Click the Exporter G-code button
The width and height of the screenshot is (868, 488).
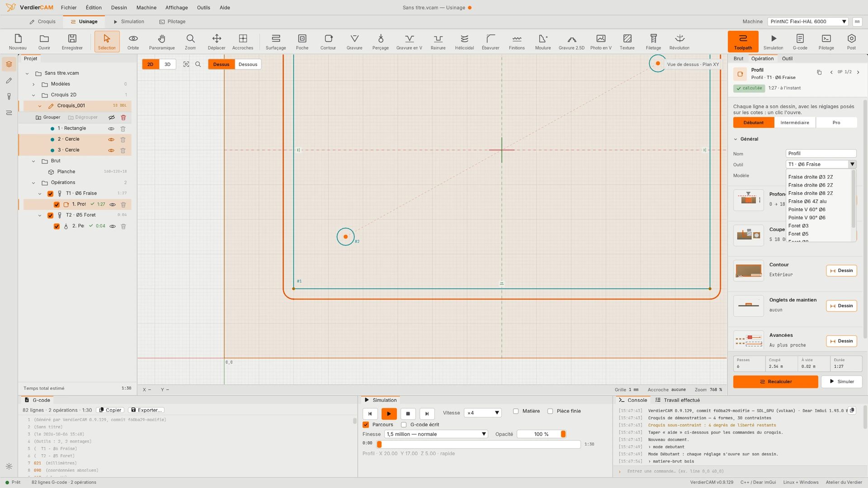[x=146, y=410]
